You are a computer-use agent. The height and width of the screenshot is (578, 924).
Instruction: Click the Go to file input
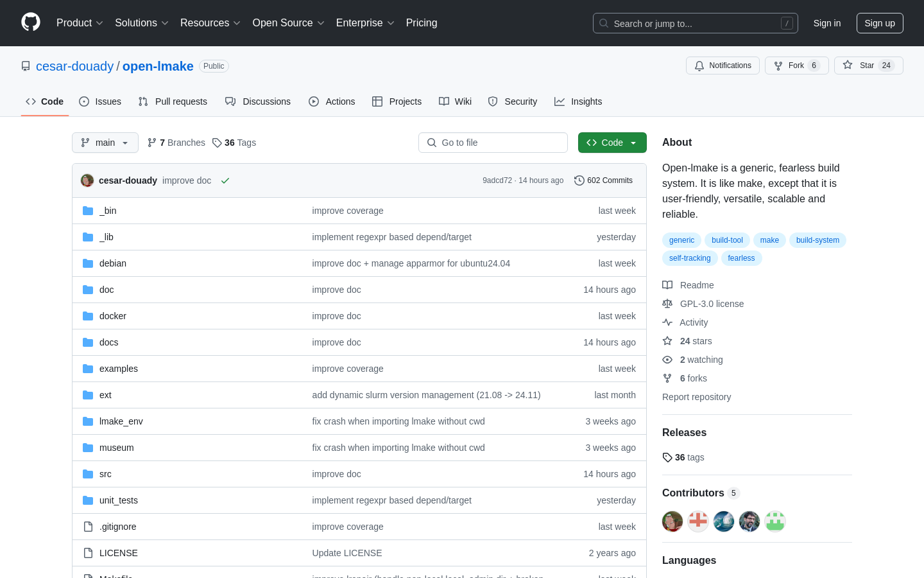pos(493,143)
